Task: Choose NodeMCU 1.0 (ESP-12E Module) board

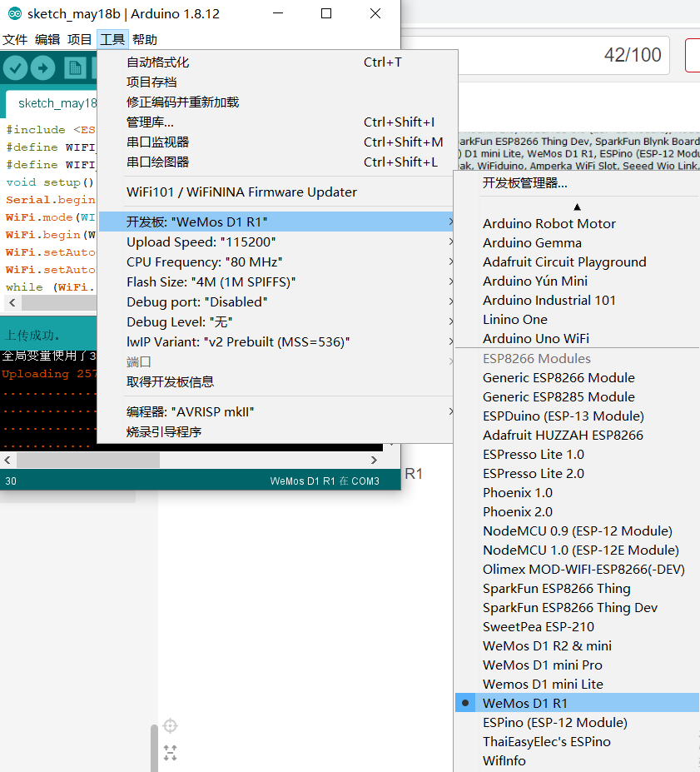Action: [577, 550]
